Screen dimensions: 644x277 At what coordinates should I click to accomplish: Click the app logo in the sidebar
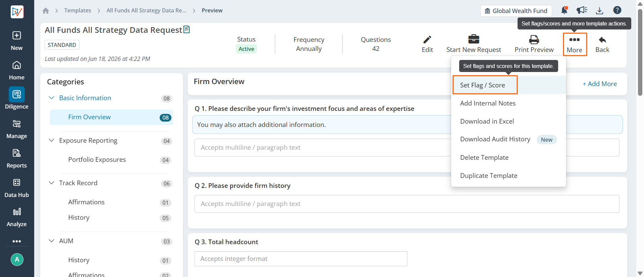click(x=17, y=12)
